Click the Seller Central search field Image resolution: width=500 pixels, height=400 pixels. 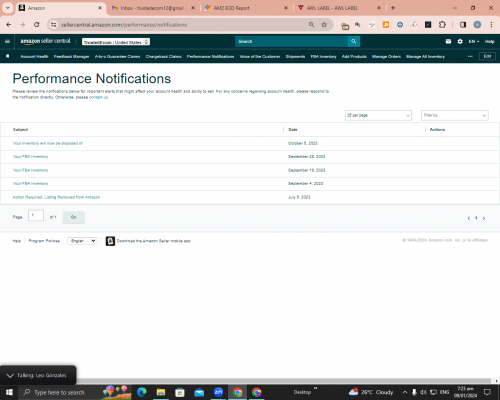(x=291, y=41)
